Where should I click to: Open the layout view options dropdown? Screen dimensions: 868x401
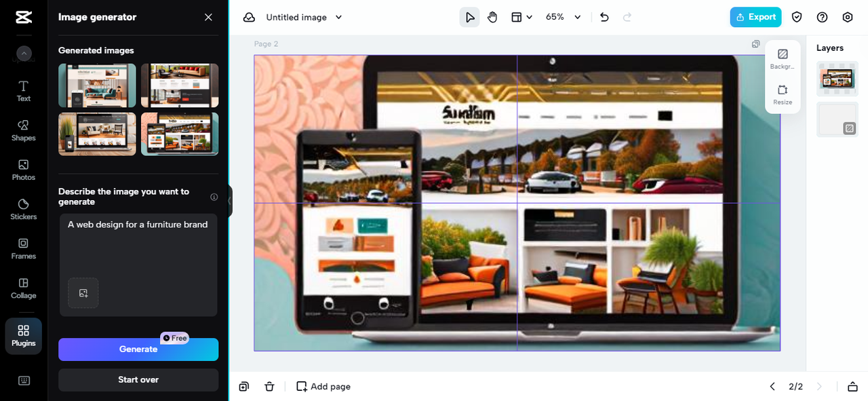tap(521, 17)
